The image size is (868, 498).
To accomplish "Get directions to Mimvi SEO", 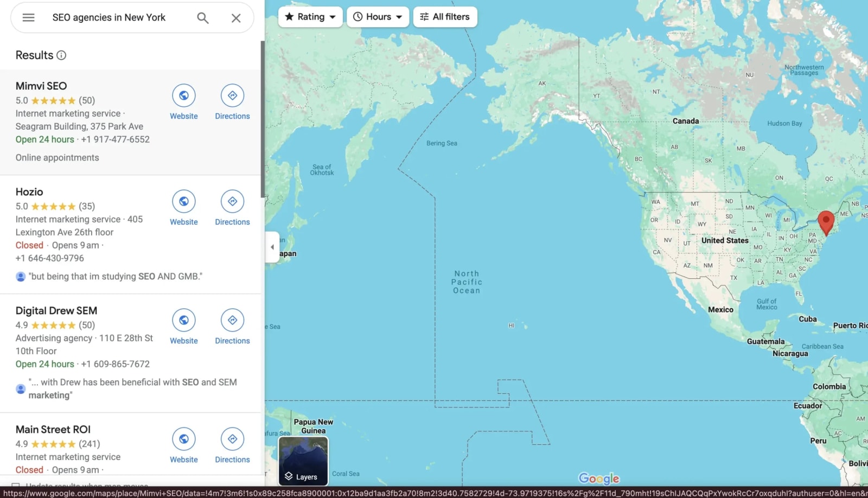I will tap(232, 95).
